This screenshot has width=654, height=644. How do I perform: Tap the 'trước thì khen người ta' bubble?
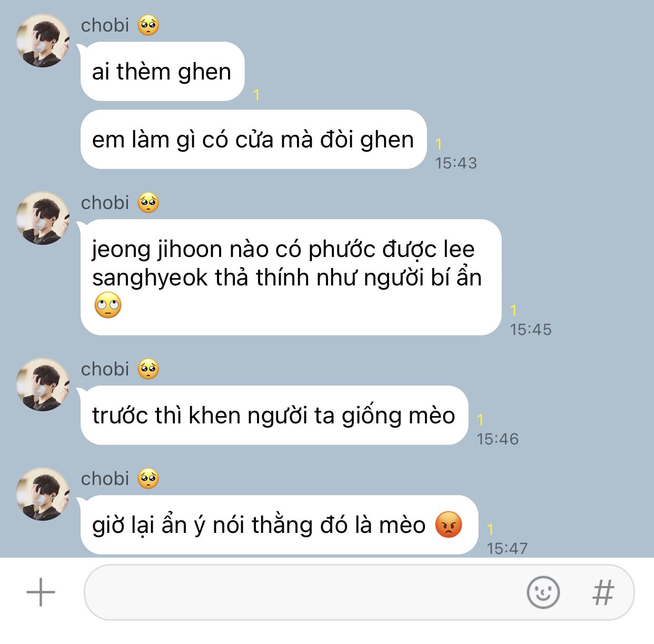click(274, 415)
